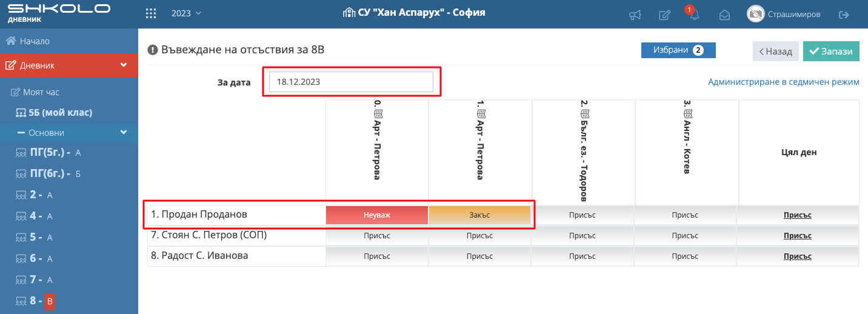The image size is (868, 314).
Task: Toggle Радост Иванова period 0 Присъс cell
Action: click(377, 256)
